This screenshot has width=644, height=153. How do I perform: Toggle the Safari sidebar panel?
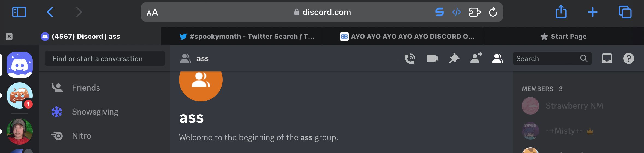click(x=19, y=12)
